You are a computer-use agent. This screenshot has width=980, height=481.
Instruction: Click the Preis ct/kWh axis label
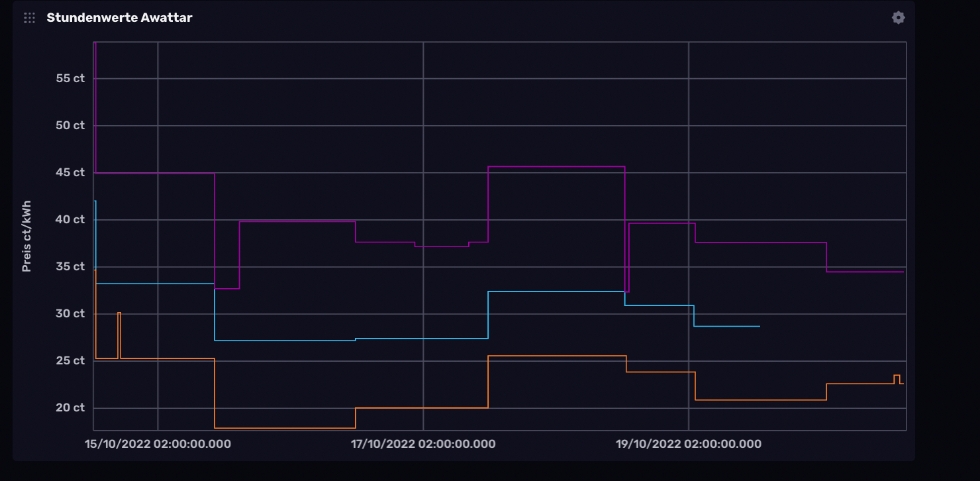pyautogui.click(x=27, y=236)
